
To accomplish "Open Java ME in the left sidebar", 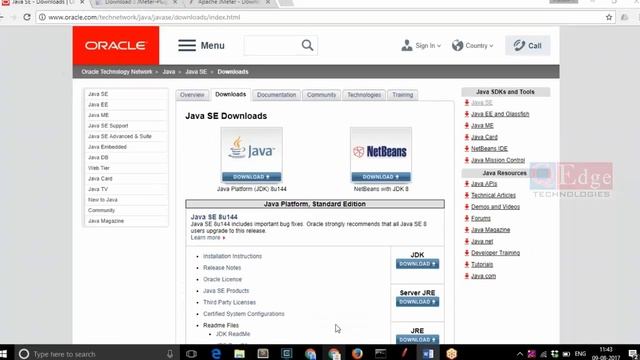I will tap(98, 115).
